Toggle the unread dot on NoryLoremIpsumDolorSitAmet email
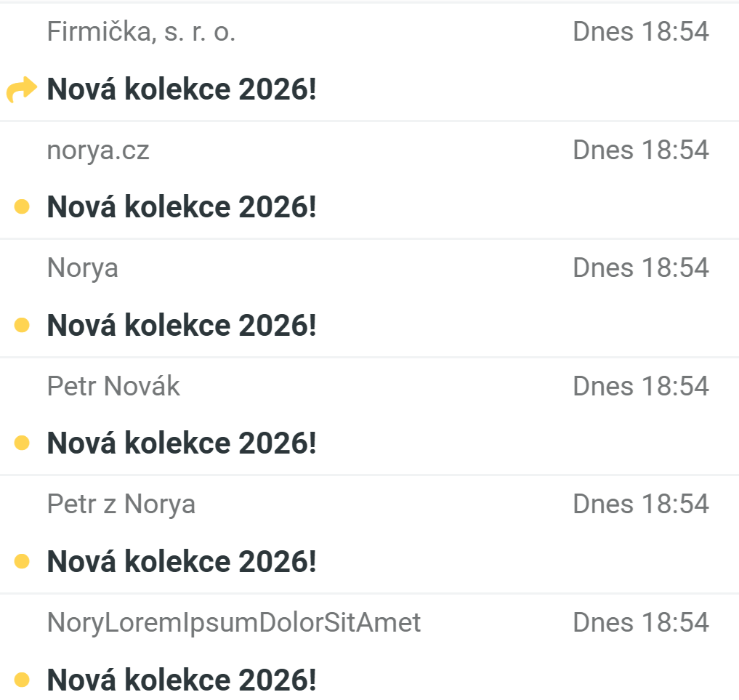This screenshot has width=739, height=700. coord(22,680)
